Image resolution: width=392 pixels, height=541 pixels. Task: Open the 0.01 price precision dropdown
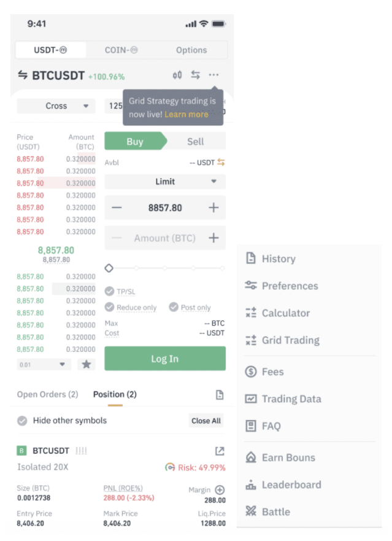click(x=44, y=364)
